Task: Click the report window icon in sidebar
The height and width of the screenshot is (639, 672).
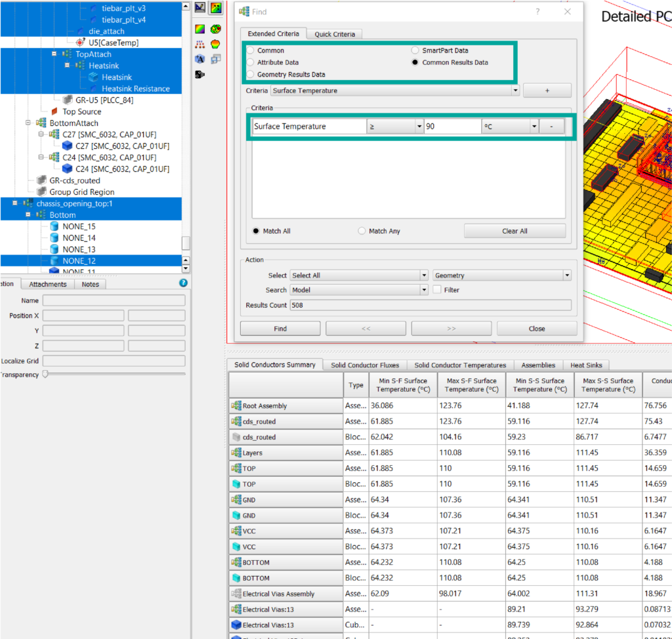Action: 215,58
